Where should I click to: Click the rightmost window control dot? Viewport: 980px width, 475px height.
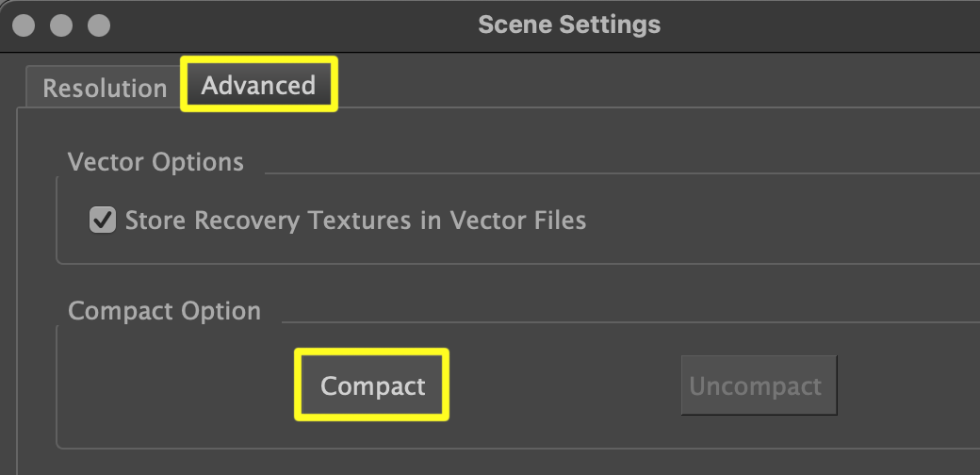click(x=98, y=25)
